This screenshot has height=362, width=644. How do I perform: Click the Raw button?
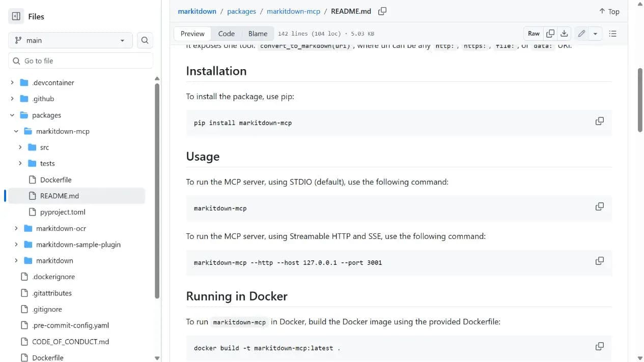[534, 34]
